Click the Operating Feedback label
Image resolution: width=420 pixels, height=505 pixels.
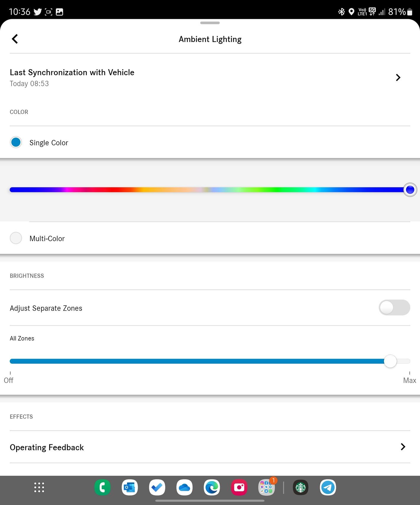click(47, 447)
